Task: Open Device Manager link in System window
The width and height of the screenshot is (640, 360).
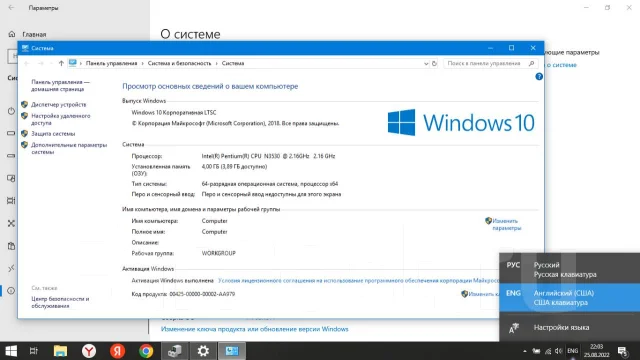Action: coord(58,104)
